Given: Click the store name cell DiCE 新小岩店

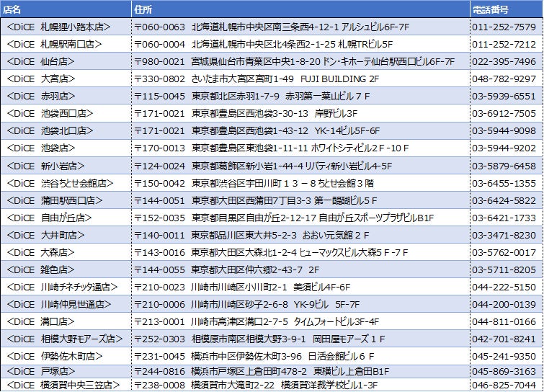Looking at the screenshot, I should (66, 166).
